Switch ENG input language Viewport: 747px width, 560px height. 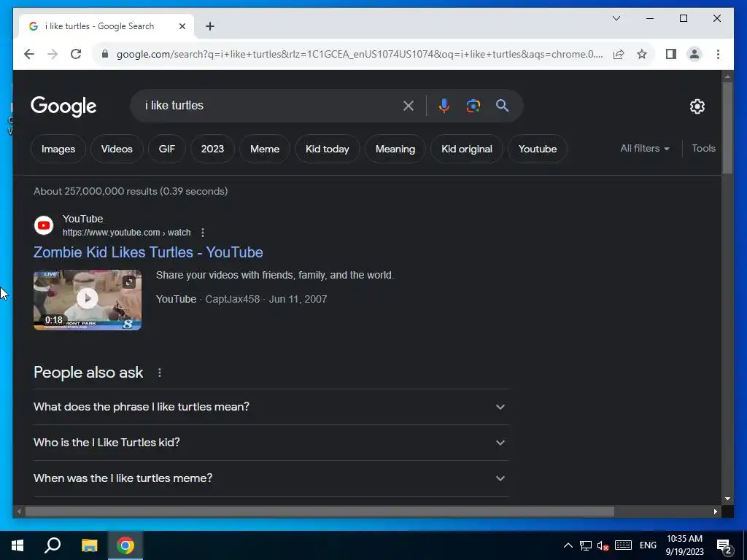click(x=648, y=545)
